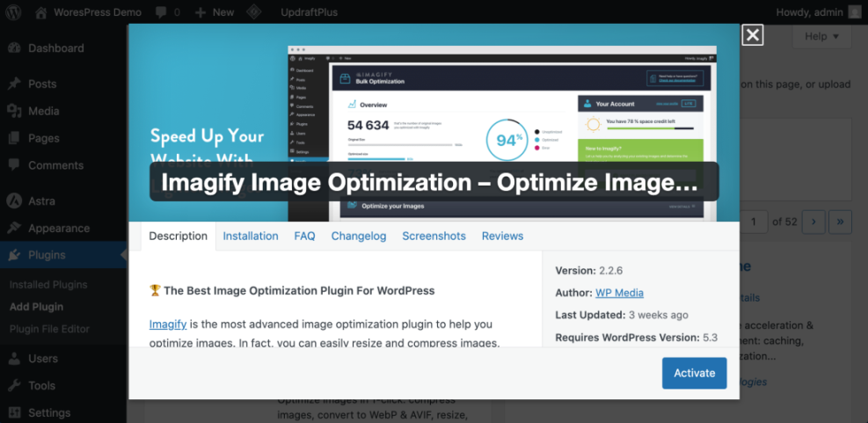Click the Users person icon
868x423 pixels.
[x=15, y=359]
